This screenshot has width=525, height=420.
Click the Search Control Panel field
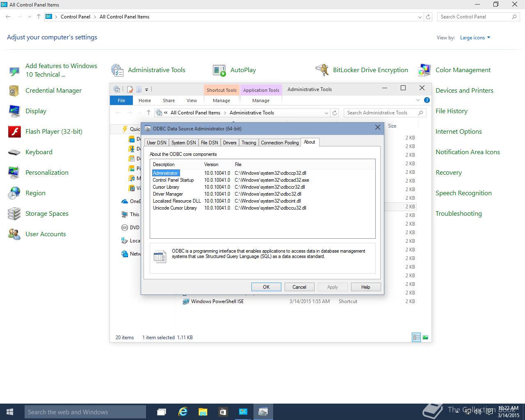[x=478, y=17]
